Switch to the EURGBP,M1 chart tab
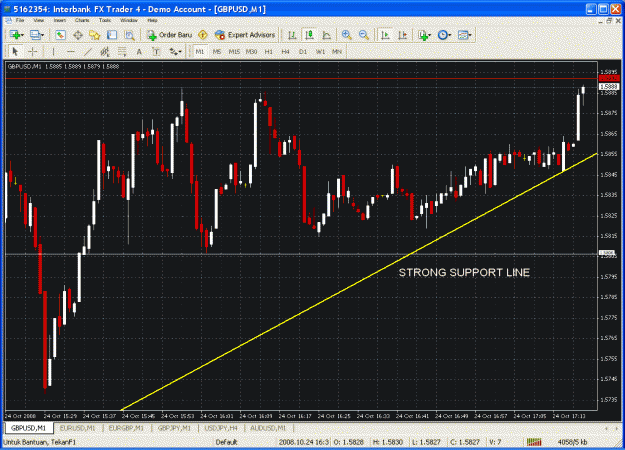The height and width of the screenshot is (450, 625). tap(126, 428)
